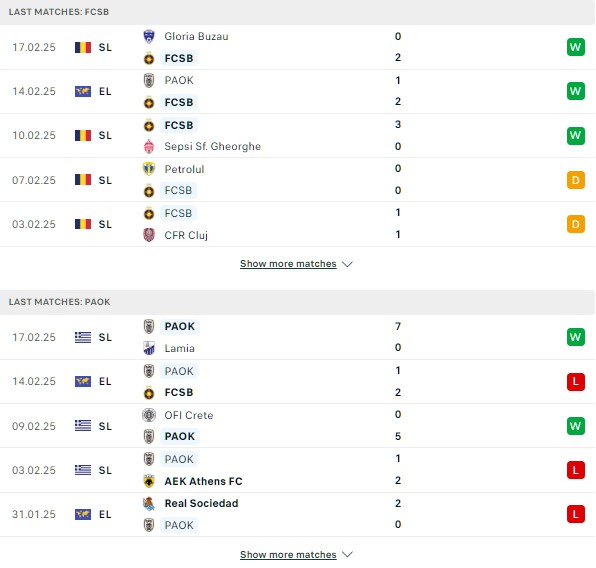Screen dimensions: 596x568
Task: Click the Gloria Buzau team crest icon
Action: pyautogui.click(x=149, y=36)
